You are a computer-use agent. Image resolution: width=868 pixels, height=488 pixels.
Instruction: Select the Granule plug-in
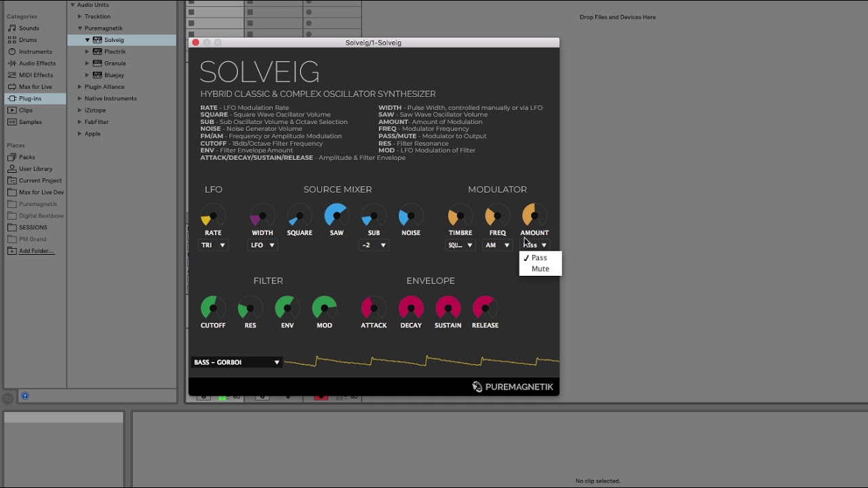click(x=115, y=63)
